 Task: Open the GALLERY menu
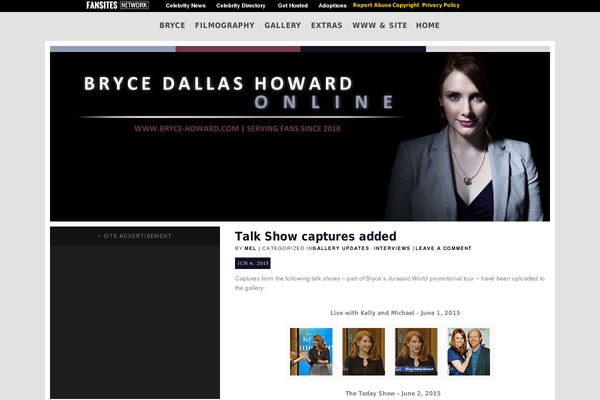[282, 25]
